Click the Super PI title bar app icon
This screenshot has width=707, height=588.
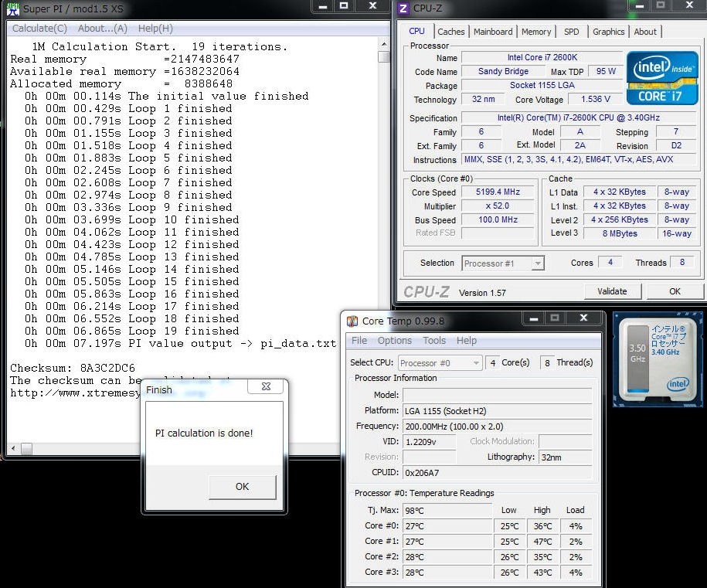coord(13,8)
